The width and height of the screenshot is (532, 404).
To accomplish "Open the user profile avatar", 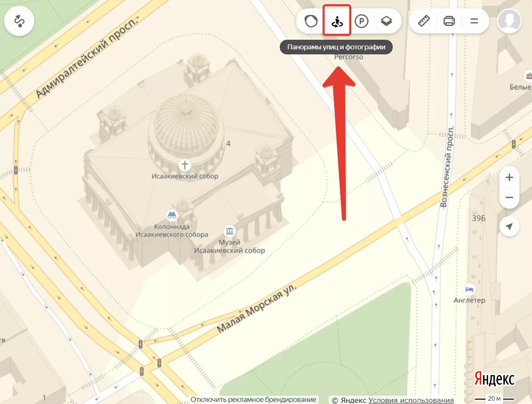I will pyautogui.click(x=509, y=21).
